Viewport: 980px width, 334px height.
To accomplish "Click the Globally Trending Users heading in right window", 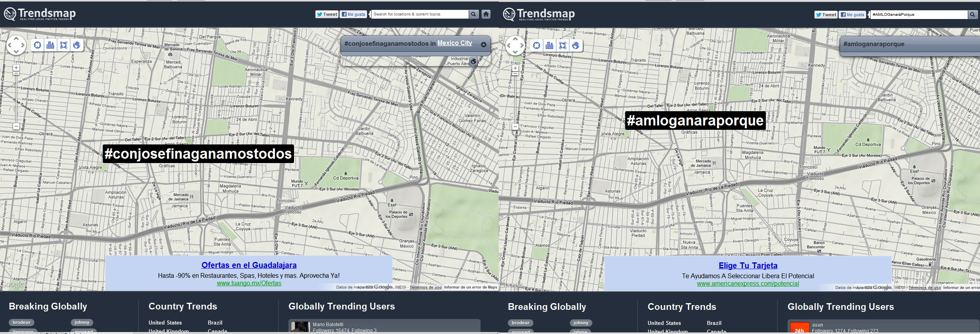I will [x=841, y=307].
